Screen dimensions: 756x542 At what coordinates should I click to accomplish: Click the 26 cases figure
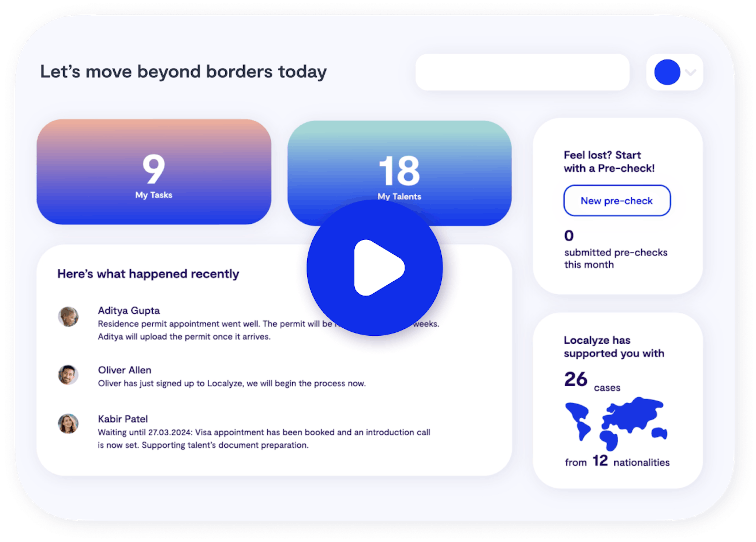pyautogui.click(x=576, y=379)
